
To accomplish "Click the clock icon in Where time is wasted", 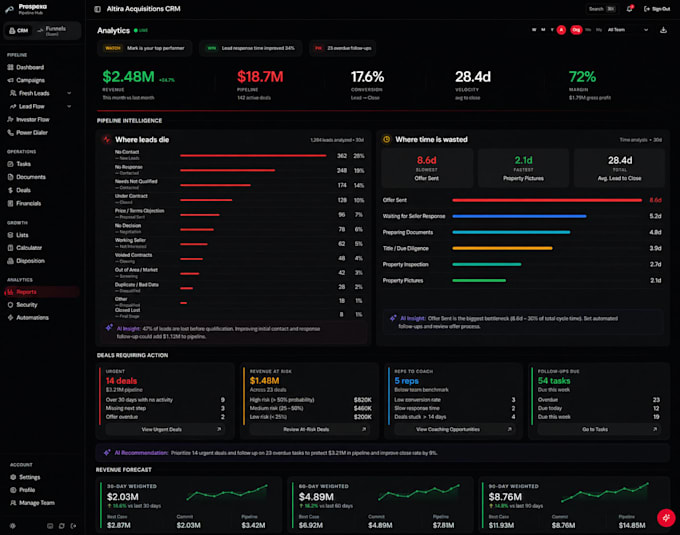I will [x=386, y=139].
